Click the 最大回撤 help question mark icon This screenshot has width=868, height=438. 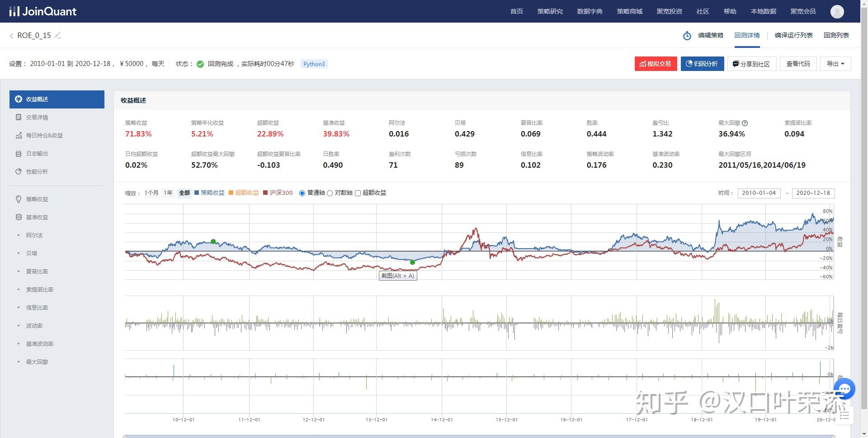(745, 123)
